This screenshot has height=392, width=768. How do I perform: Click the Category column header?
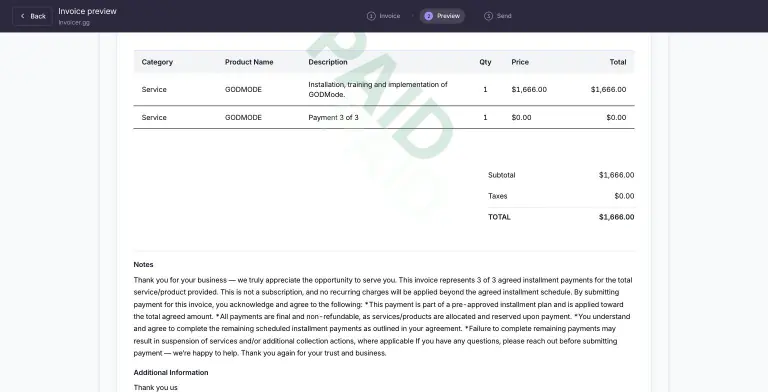click(157, 62)
